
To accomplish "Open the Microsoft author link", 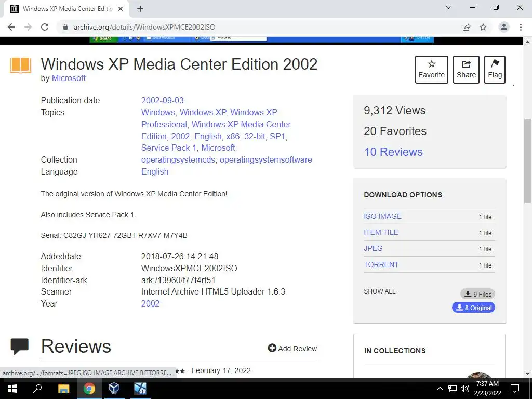I will click(x=69, y=78).
